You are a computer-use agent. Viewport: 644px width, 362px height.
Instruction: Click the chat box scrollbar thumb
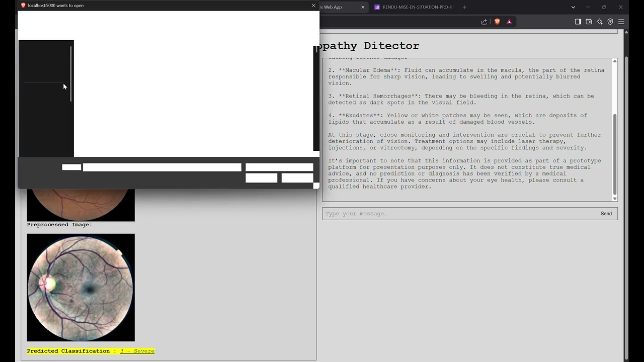(614, 154)
